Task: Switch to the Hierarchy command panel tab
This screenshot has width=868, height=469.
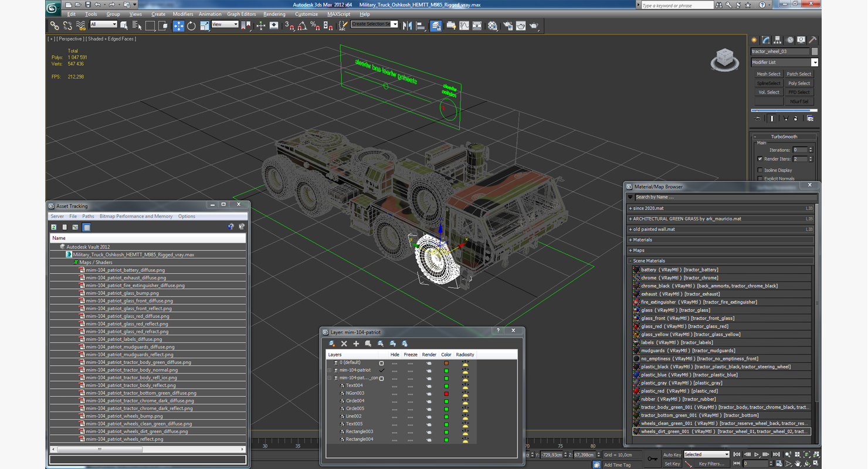Action: tap(778, 40)
